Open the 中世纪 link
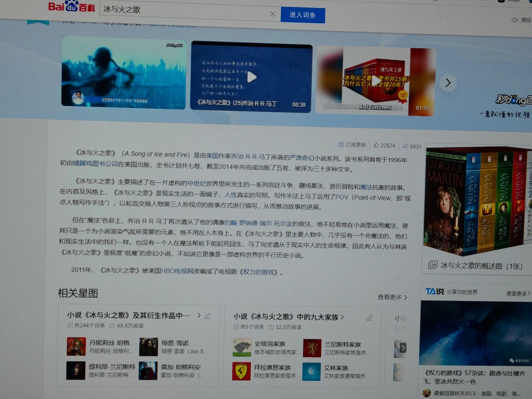Image resolution: width=532 pixels, height=399 pixels. 197,183
